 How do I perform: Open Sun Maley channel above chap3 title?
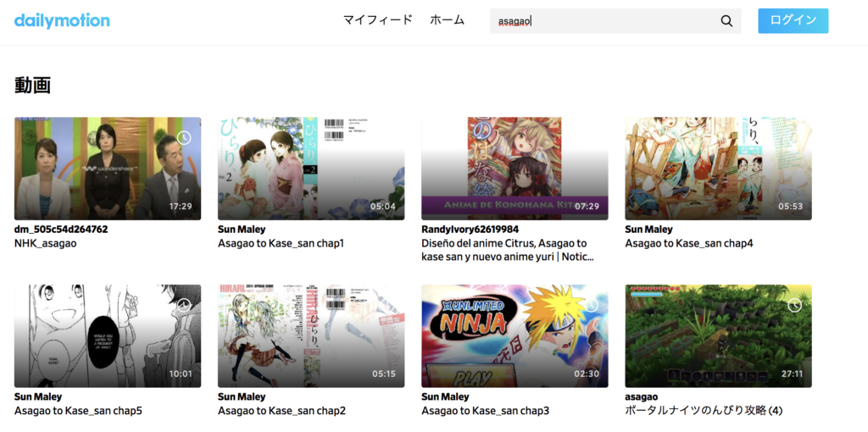pos(446,397)
